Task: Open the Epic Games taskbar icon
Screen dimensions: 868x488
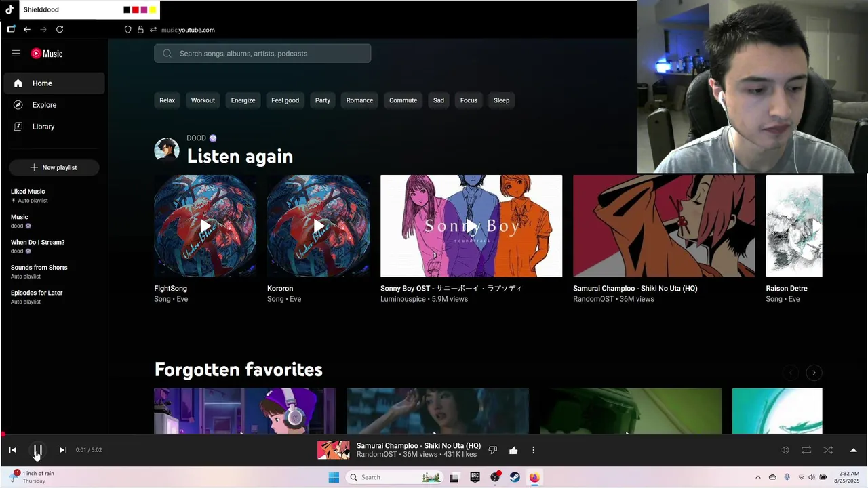Action: point(475,477)
